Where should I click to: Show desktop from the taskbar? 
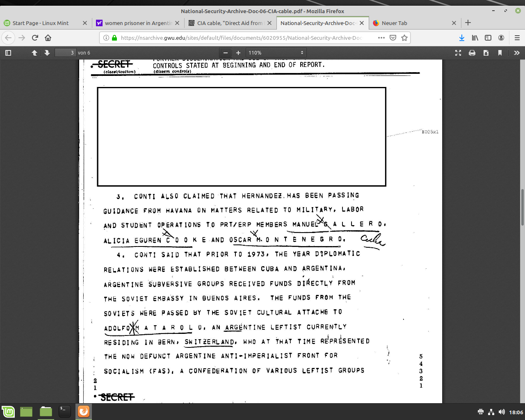(x=26, y=411)
